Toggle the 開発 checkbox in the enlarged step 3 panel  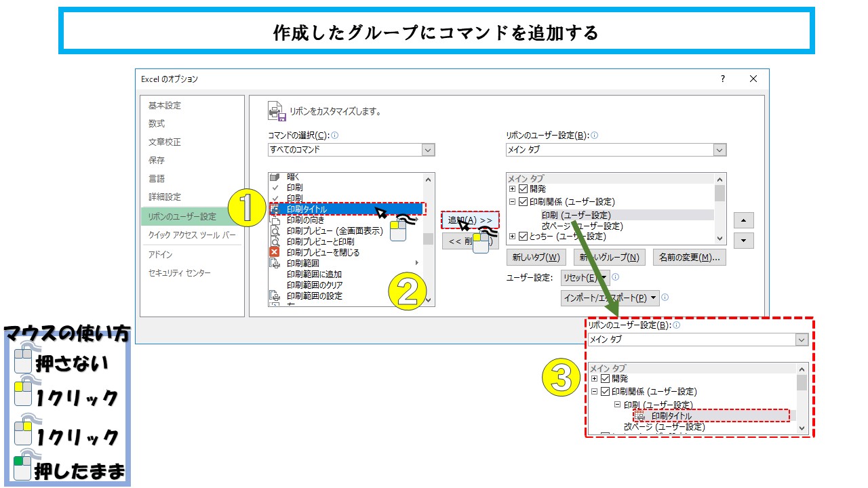click(606, 379)
